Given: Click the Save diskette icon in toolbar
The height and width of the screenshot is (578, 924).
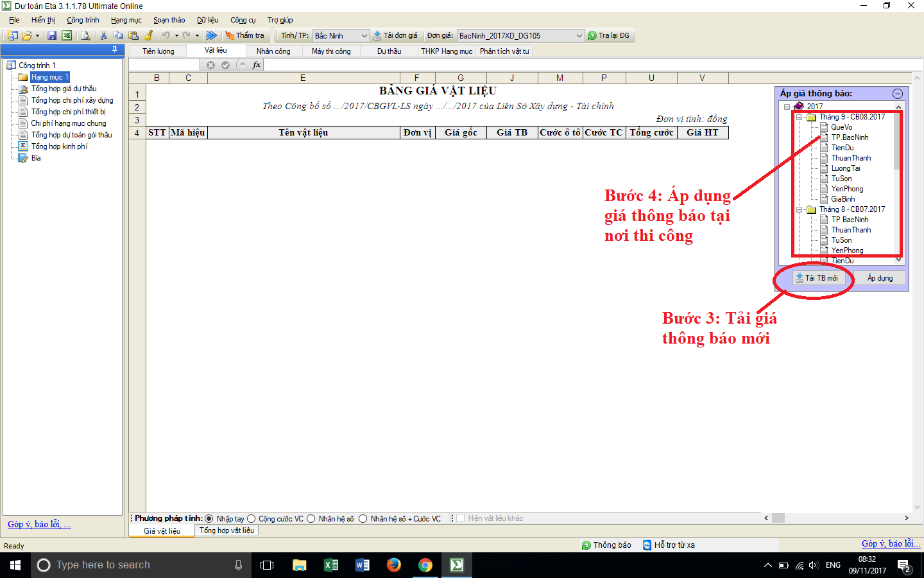Looking at the screenshot, I should click(52, 36).
